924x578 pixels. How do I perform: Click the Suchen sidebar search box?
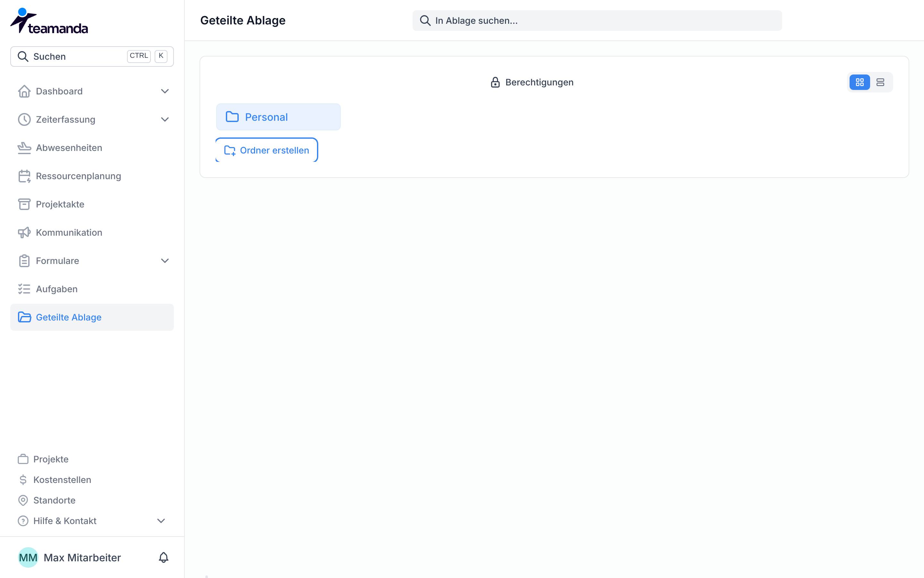click(92, 57)
